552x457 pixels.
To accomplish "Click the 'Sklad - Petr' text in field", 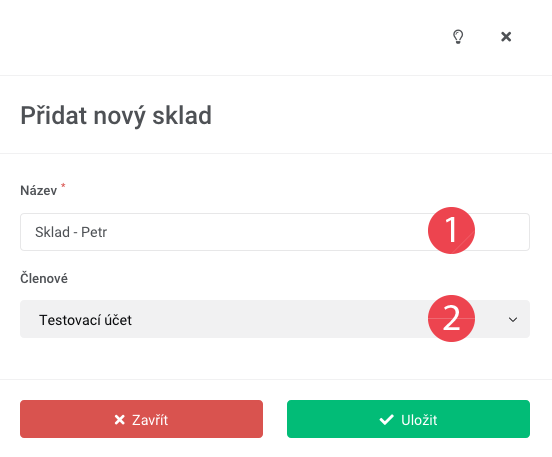I will (x=71, y=232).
